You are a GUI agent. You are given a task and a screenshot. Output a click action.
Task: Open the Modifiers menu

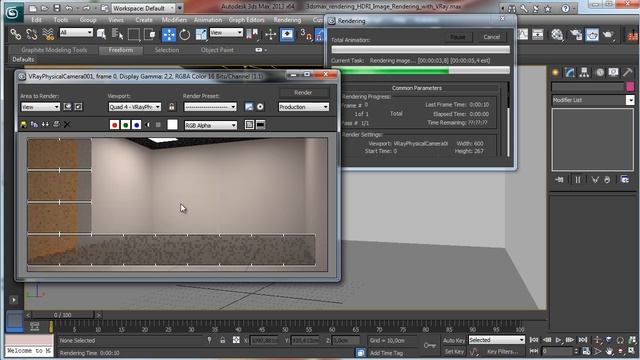click(174, 20)
